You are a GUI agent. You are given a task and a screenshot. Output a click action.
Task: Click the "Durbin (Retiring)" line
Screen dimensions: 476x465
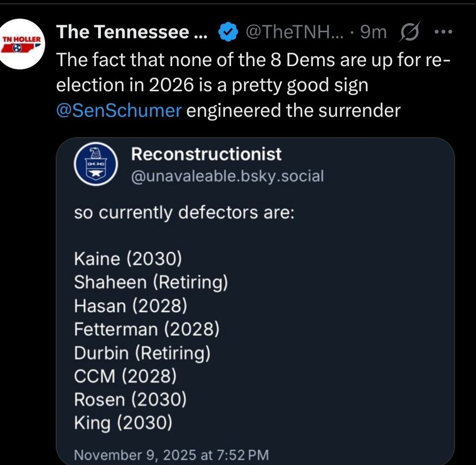[x=142, y=353]
